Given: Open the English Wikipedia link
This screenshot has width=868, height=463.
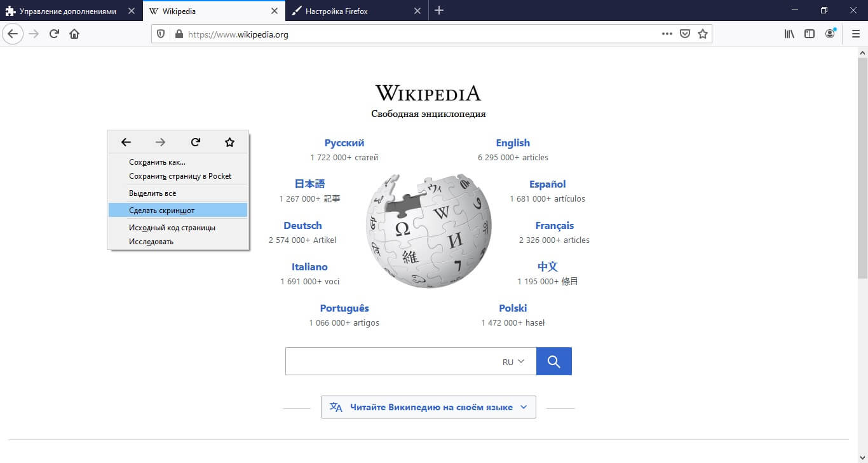Looking at the screenshot, I should coord(513,142).
